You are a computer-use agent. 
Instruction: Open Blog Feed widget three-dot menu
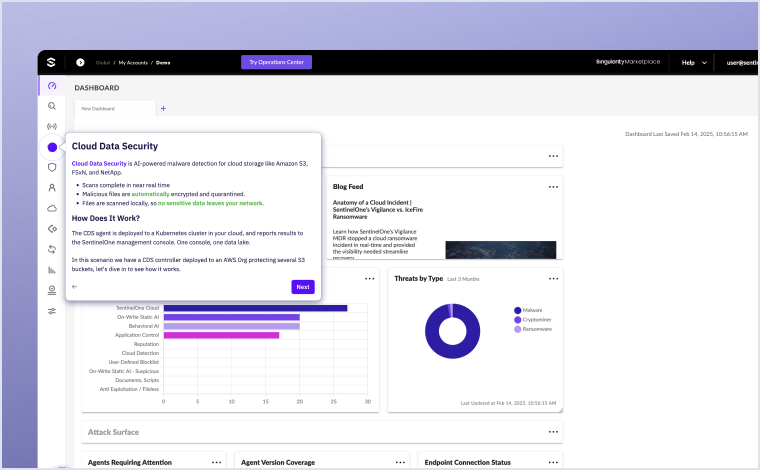[553, 186]
